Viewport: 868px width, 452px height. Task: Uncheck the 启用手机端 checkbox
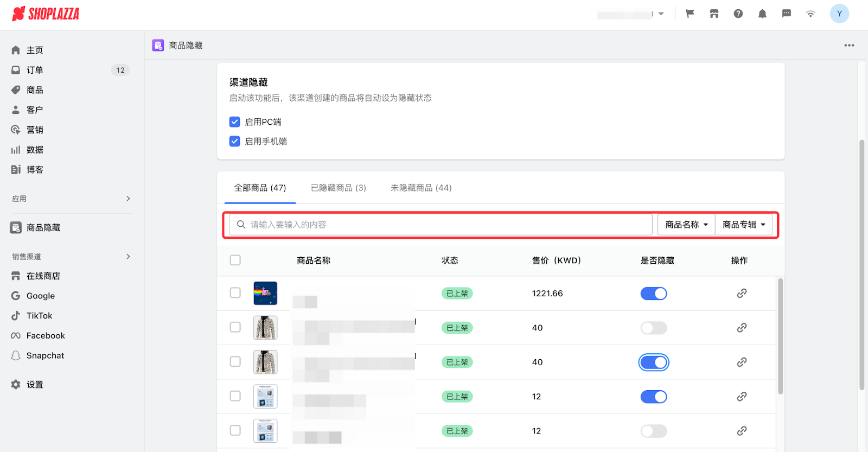[235, 141]
